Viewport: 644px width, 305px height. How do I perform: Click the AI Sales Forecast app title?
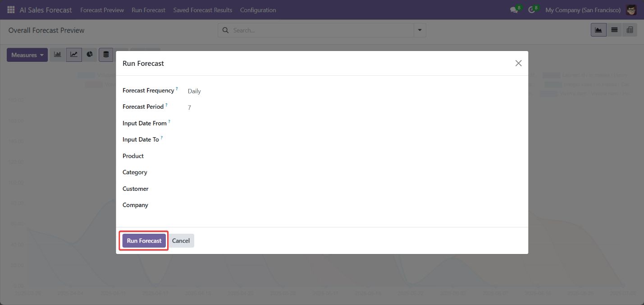46,10
